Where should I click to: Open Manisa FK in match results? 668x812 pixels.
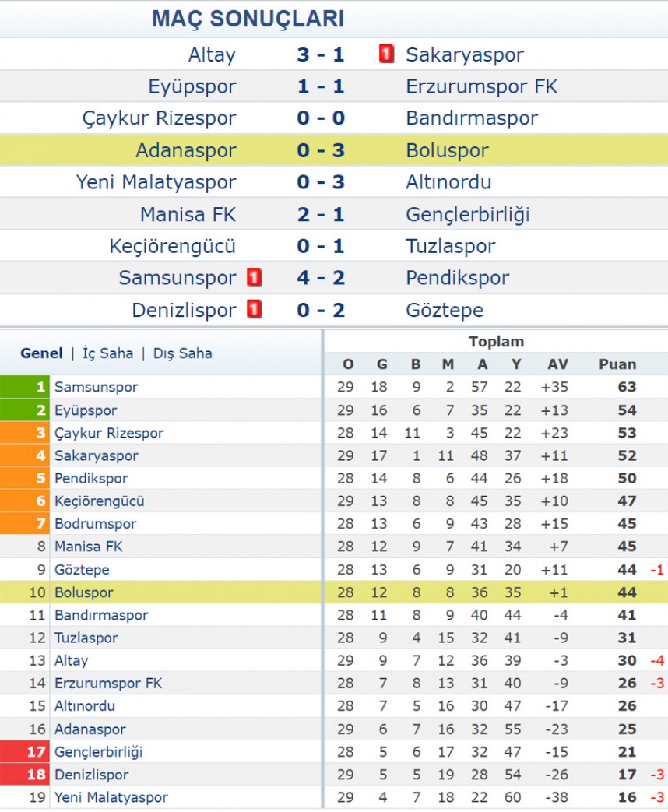[x=188, y=214]
